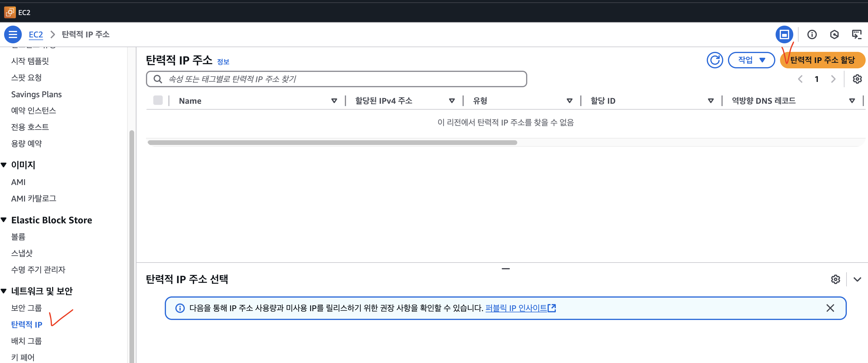The width and height of the screenshot is (868, 363).
Task: Toggle the split panel view icon
Action: click(x=784, y=34)
